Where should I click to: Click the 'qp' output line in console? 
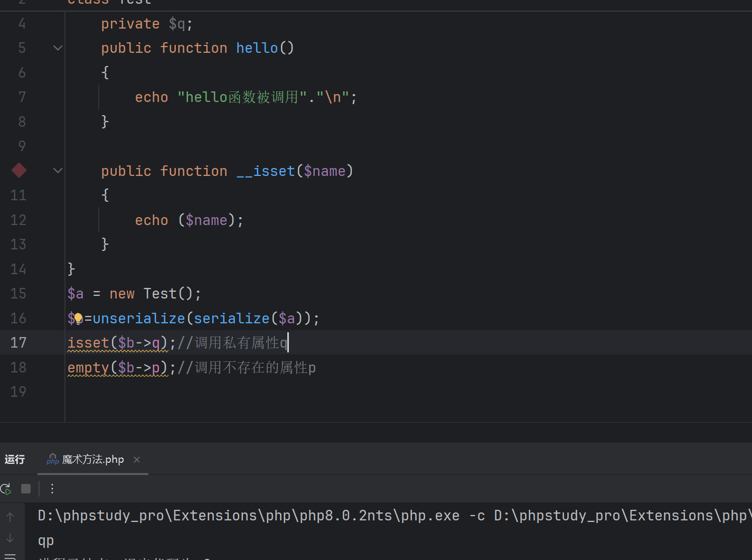tap(46, 540)
